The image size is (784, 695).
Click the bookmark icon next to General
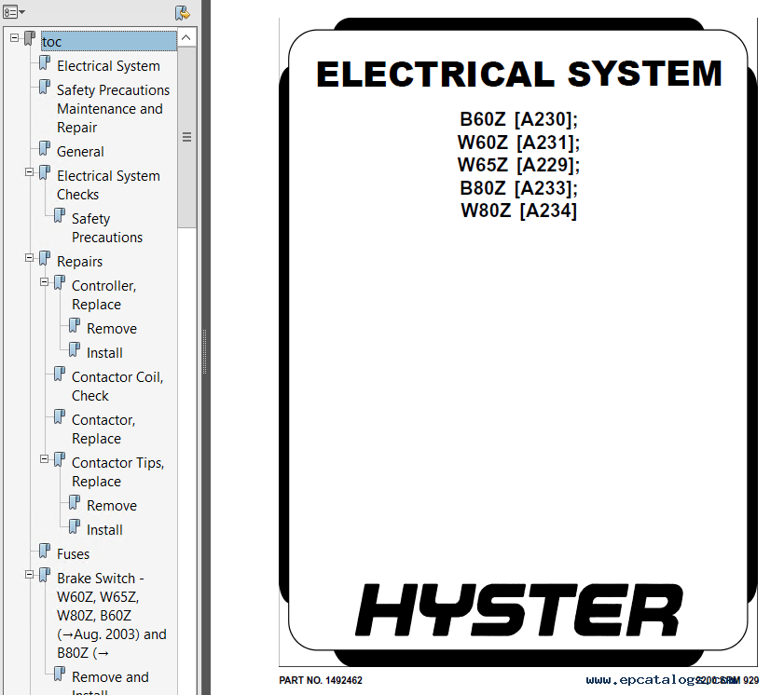tap(45, 148)
